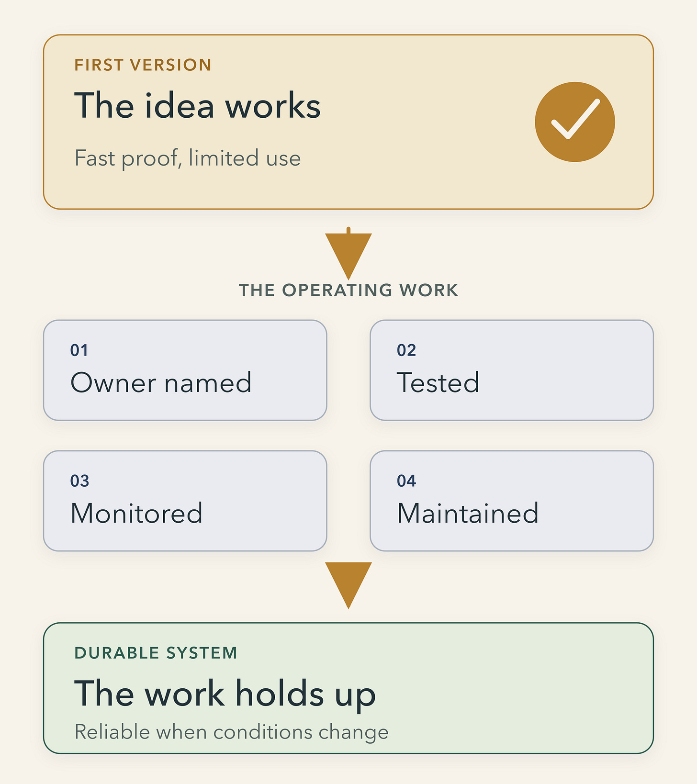Click the 03 step number
Image resolution: width=697 pixels, height=784 pixels.
pos(79,481)
